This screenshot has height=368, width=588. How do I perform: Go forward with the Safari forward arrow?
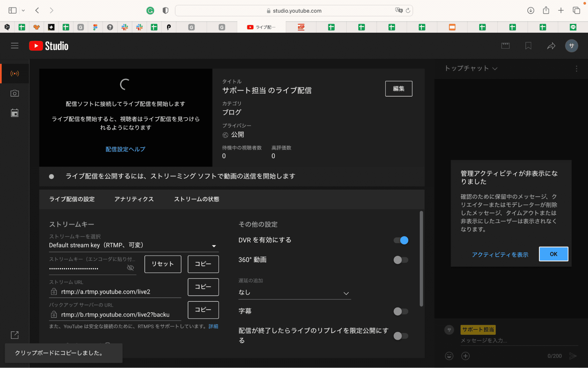click(x=52, y=11)
